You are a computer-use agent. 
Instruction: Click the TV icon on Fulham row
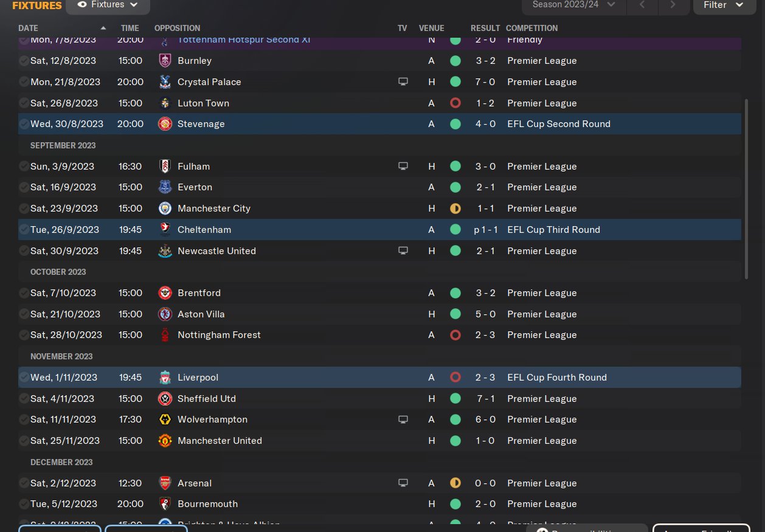[403, 166]
